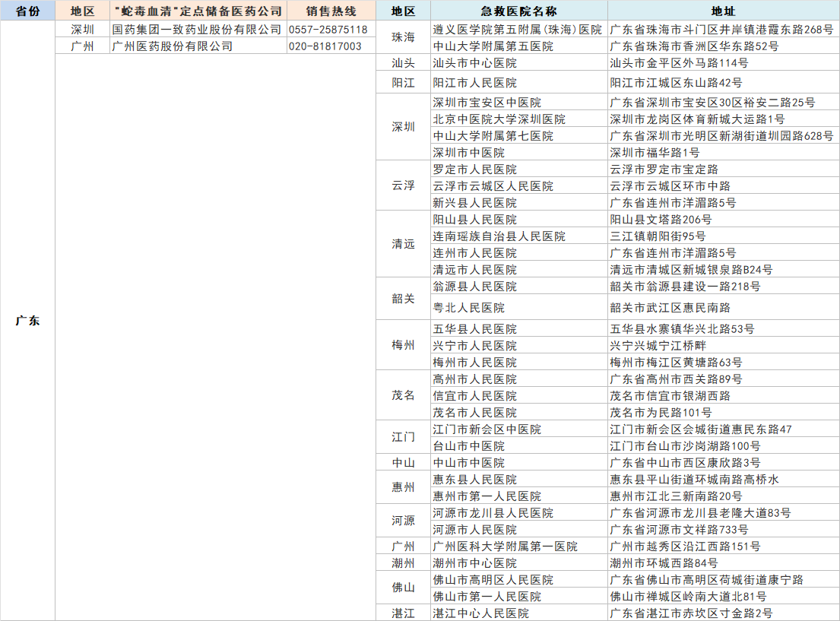
Task: Select the 粤北人民医院 cell
Action: (469, 308)
